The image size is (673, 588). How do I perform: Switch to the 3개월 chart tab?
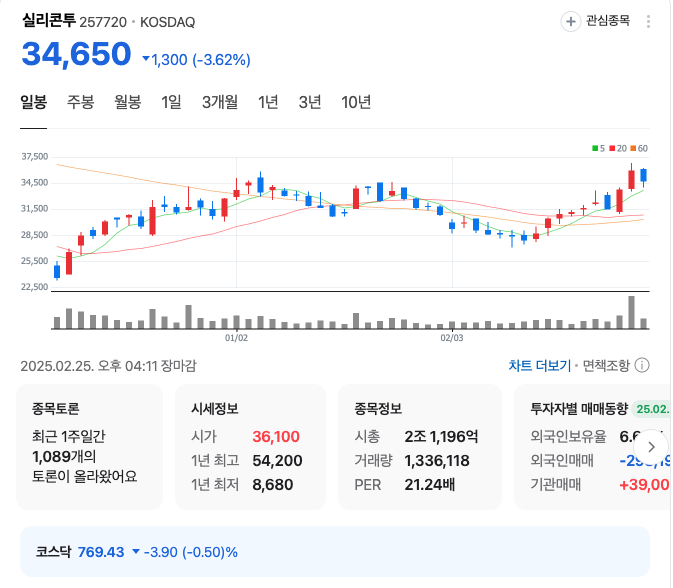[x=220, y=102]
